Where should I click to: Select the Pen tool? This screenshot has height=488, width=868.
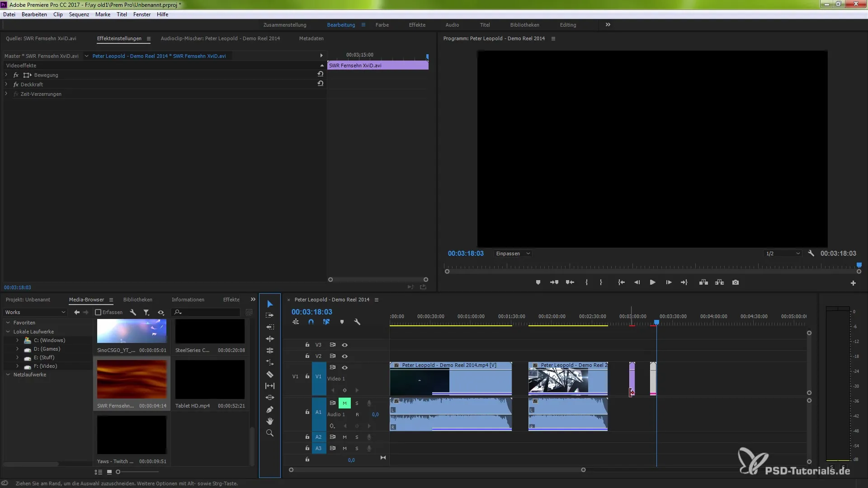(270, 409)
